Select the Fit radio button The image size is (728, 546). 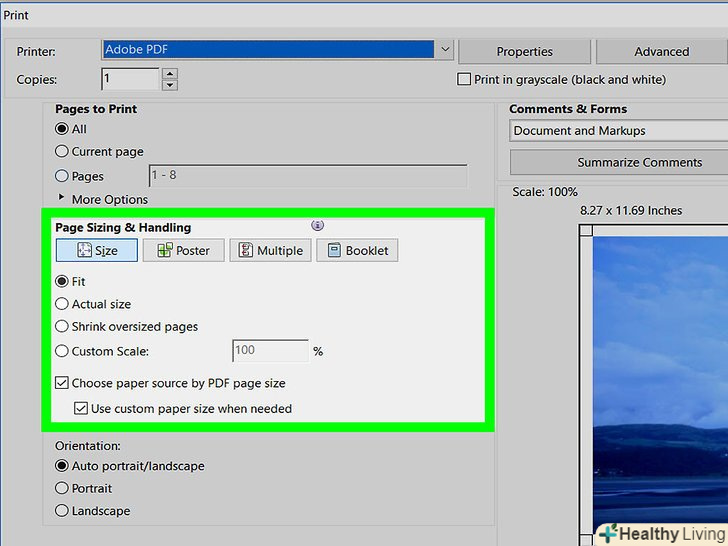click(62, 281)
